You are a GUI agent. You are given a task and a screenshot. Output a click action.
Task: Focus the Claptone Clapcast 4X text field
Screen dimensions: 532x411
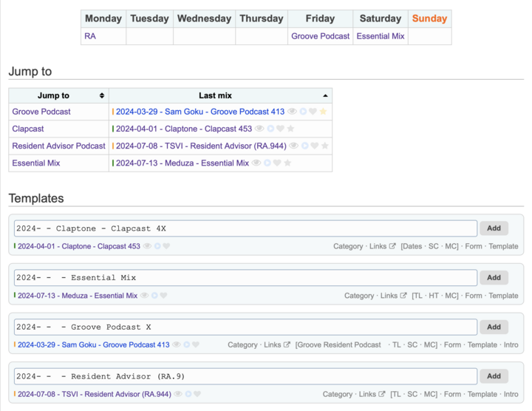(245, 228)
